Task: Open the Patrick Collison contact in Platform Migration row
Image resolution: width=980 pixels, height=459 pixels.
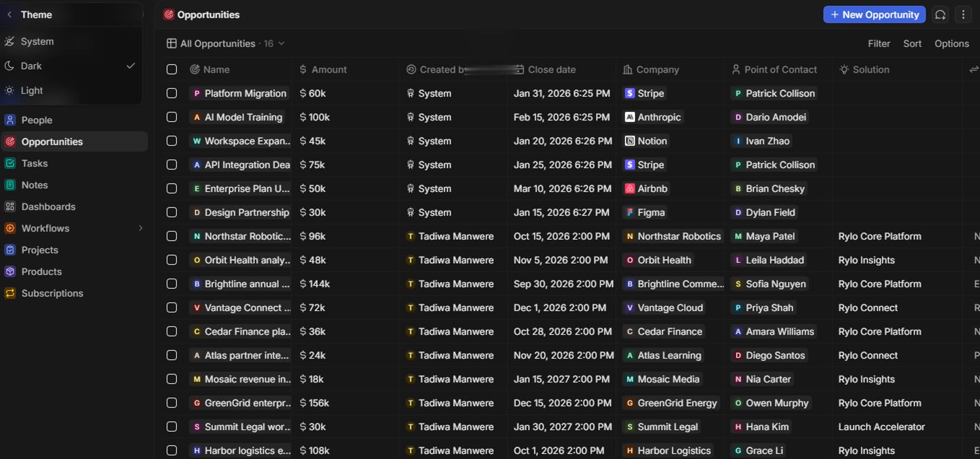Action: point(774,94)
